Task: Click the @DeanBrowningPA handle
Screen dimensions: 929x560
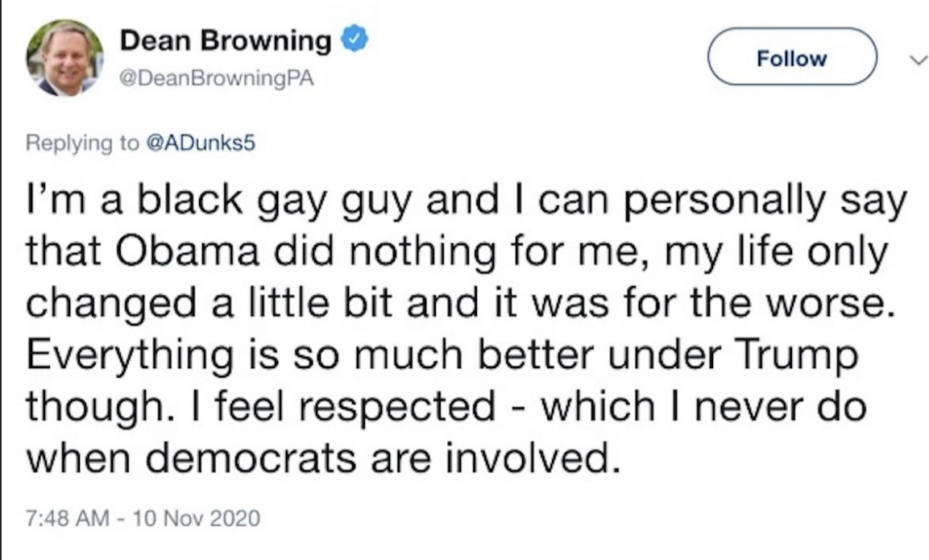Action: pos(216,78)
